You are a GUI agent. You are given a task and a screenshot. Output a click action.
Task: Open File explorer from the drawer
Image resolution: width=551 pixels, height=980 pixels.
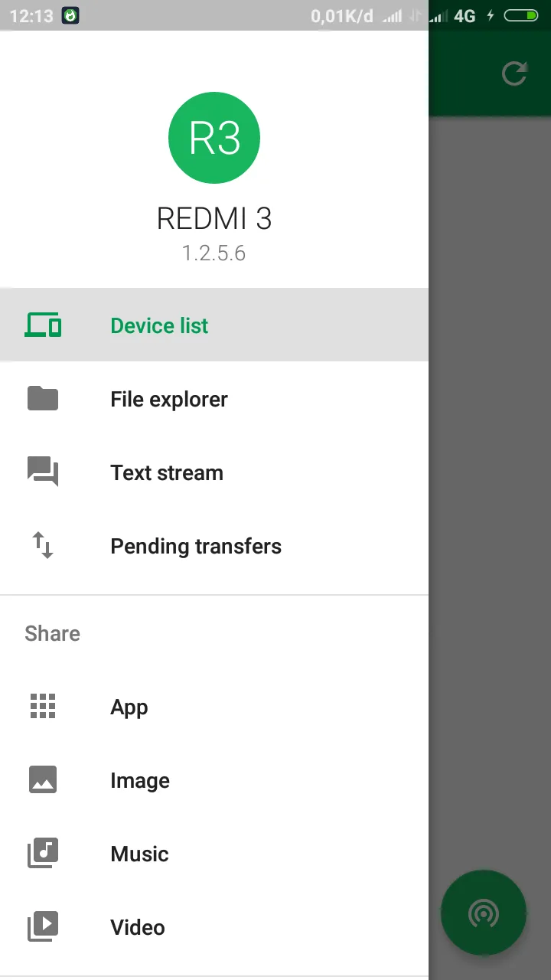[214, 399]
